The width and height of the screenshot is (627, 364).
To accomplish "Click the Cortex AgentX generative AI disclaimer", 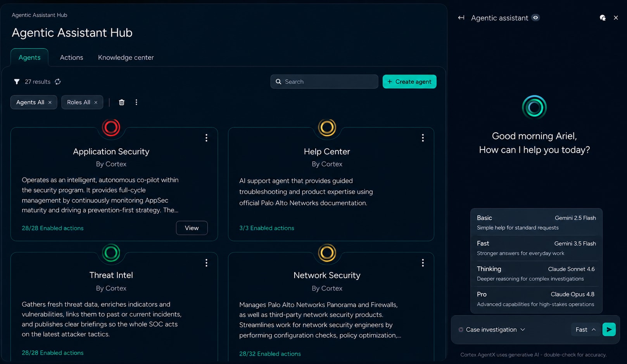I will click(534, 355).
